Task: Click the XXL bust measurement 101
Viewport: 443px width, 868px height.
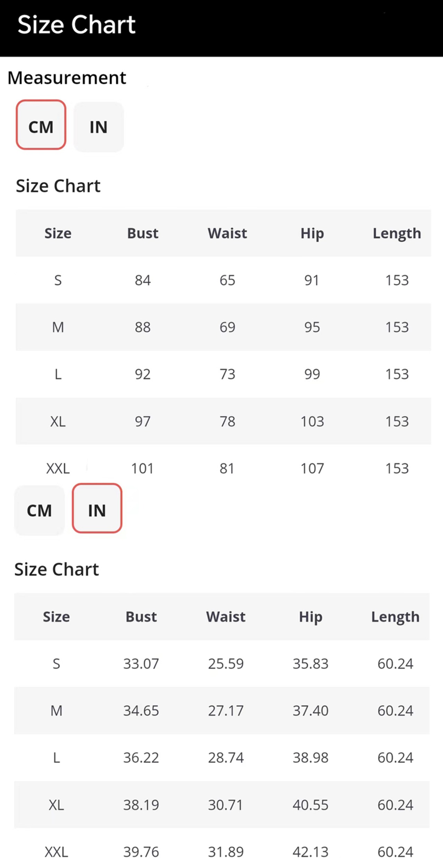Action: coord(142,469)
